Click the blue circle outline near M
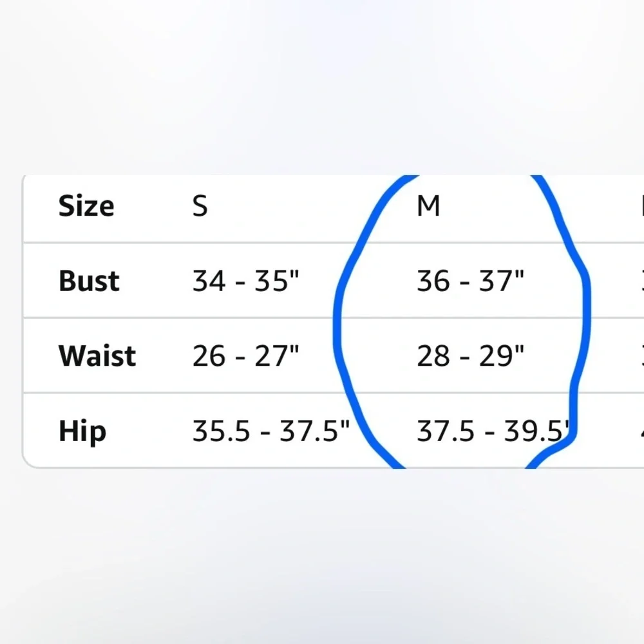Screen dimensions: 644x644 point(339,320)
